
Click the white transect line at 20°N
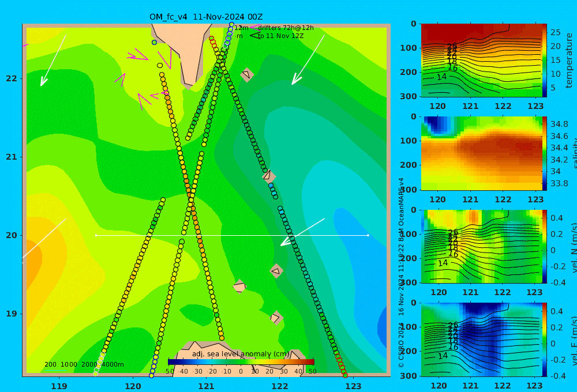(232, 235)
